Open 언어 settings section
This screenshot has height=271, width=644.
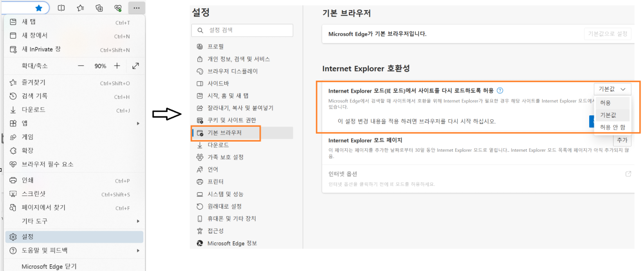point(242,169)
